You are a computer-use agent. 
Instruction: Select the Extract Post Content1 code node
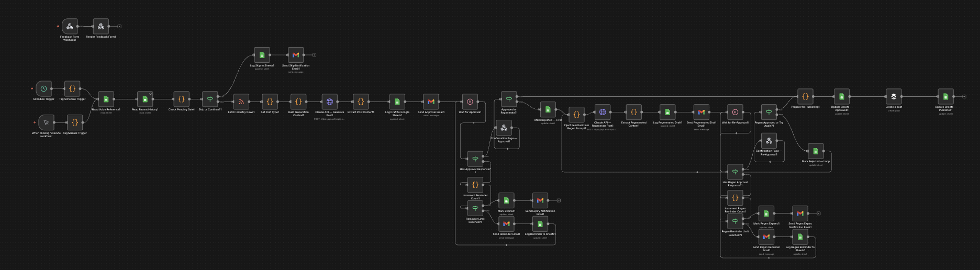[x=361, y=102]
